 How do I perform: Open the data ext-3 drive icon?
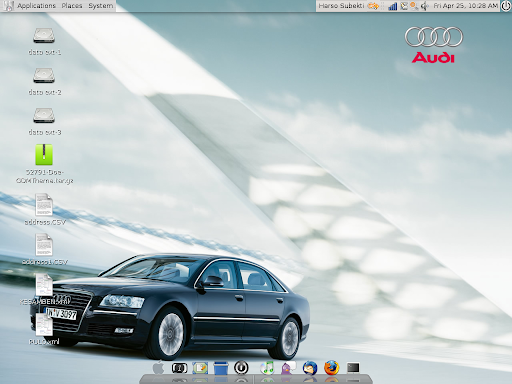click(44, 115)
